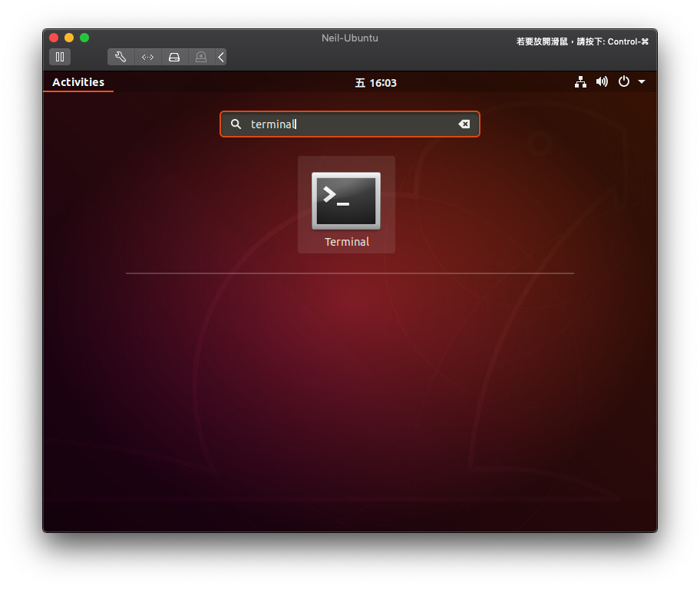The width and height of the screenshot is (700, 589).
Task: Click the Terminal label under the icon
Action: [x=347, y=242]
